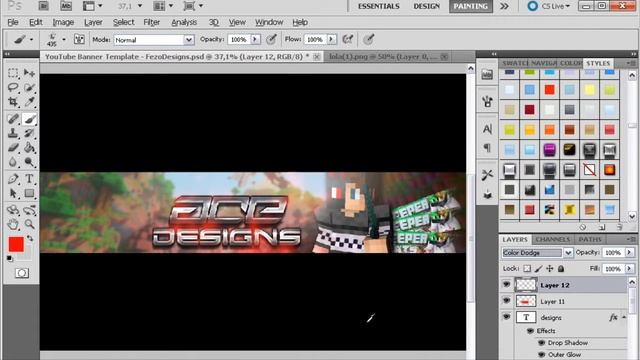Viewport: 640px width, 360px height.
Task: Switch to the Paths tab
Action: [x=590, y=239]
